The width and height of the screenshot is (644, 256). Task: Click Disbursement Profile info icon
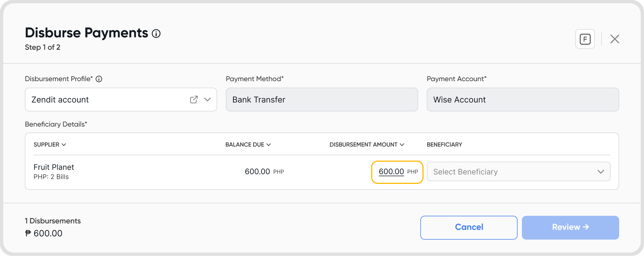[x=99, y=79]
